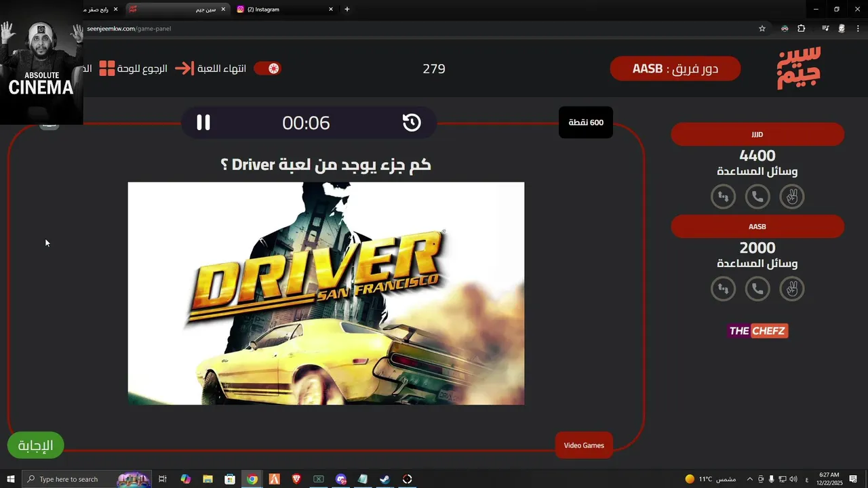The image size is (868, 488).
Task: Click the Chrome icon in the taskbar
Action: [252, 479]
